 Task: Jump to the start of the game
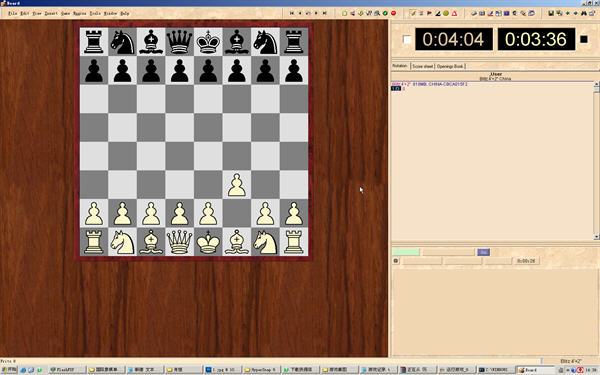292,13
